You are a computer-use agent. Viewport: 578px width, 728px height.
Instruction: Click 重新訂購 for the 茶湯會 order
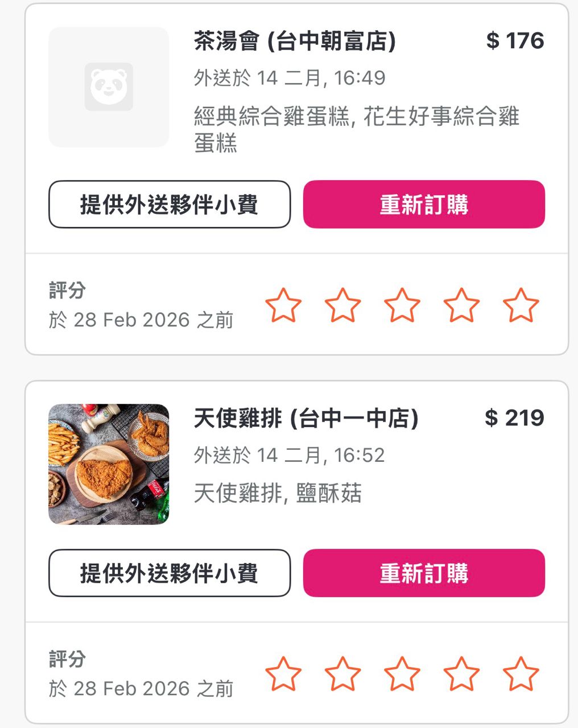424,204
